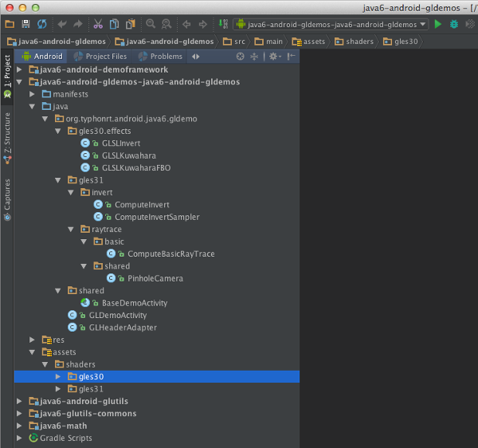
Task: Click the Paste clipboard icon
Action: click(131, 24)
